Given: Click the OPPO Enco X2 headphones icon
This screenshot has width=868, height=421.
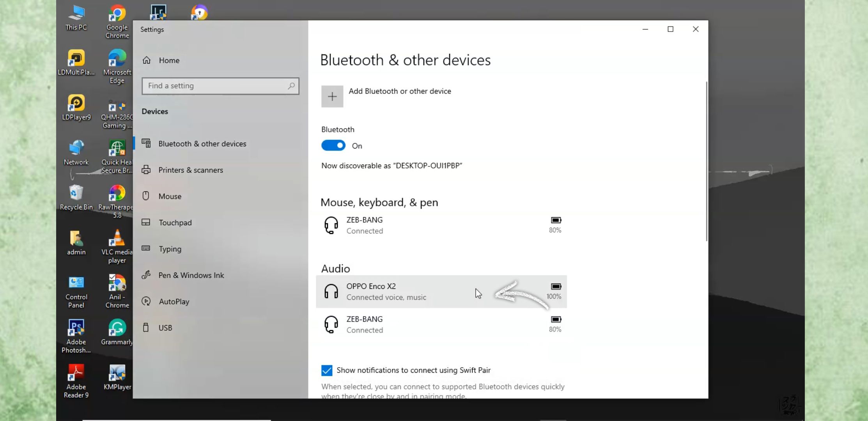Looking at the screenshot, I should 331,291.
